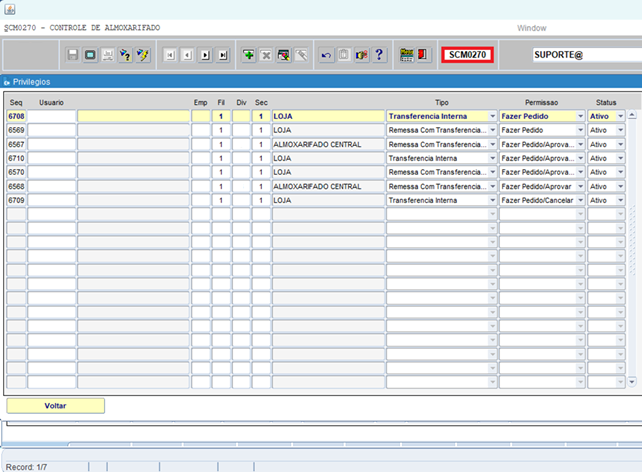Insert new record with green plus icon

(249, 55)
